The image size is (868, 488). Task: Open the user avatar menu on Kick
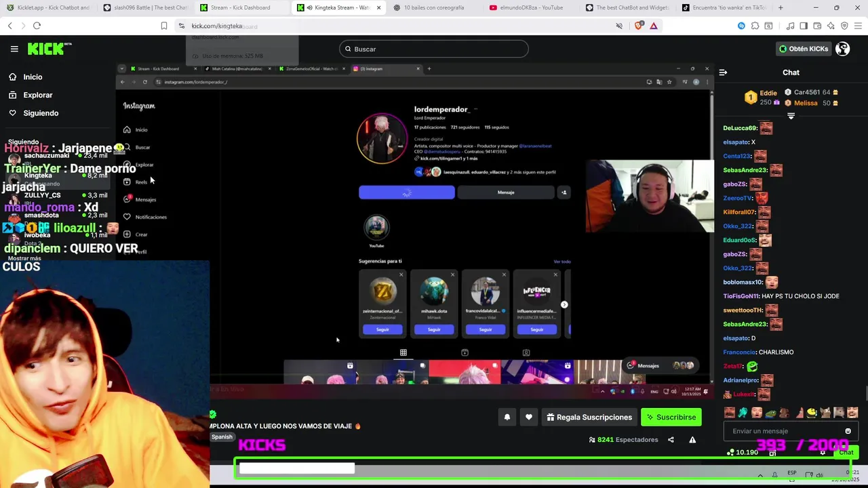[843, 49]
